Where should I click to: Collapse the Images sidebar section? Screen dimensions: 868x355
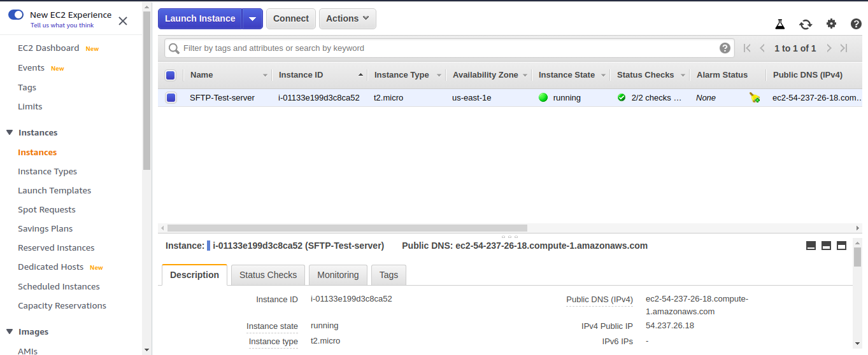(x=10, y=331)
